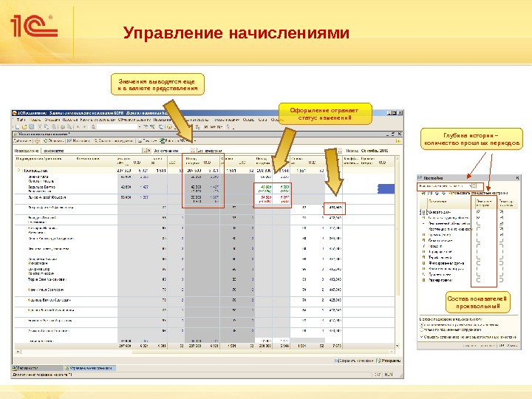Open the Файл menu
Screen dimensions: 532x399
(21, 120)
